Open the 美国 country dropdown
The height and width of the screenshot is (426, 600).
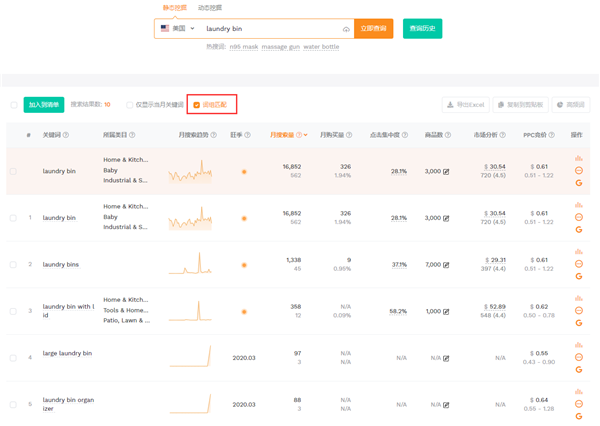178,29
